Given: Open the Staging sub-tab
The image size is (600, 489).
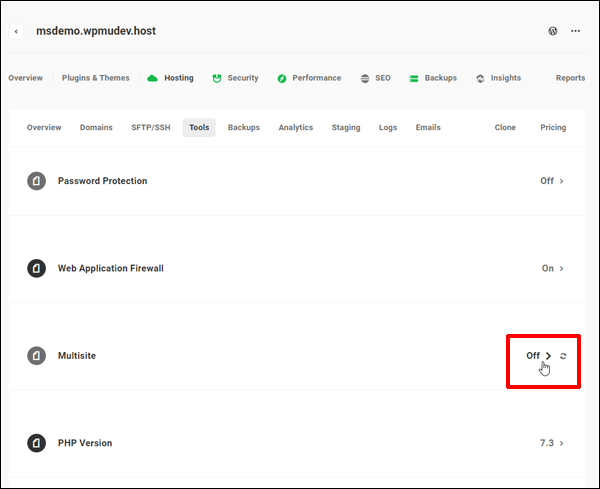Looking at the screenshot, I should (346, 128).
